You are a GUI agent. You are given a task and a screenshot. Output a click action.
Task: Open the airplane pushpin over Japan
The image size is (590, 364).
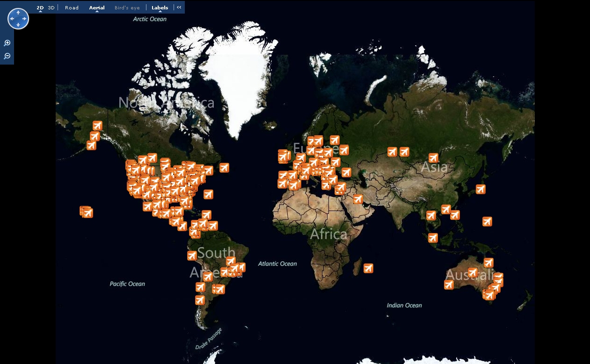click(480, 189)
